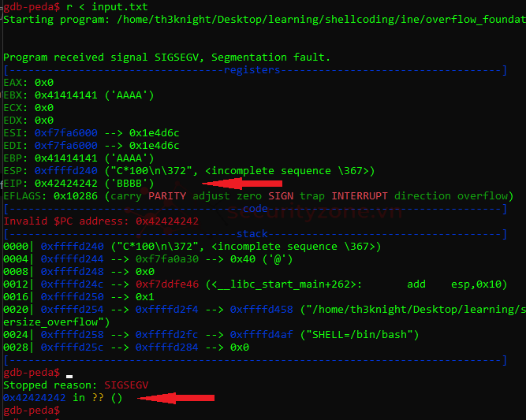526x420 pixels.
Task: Select the EBX value 0x41414141
Action: tap(66, 95)
